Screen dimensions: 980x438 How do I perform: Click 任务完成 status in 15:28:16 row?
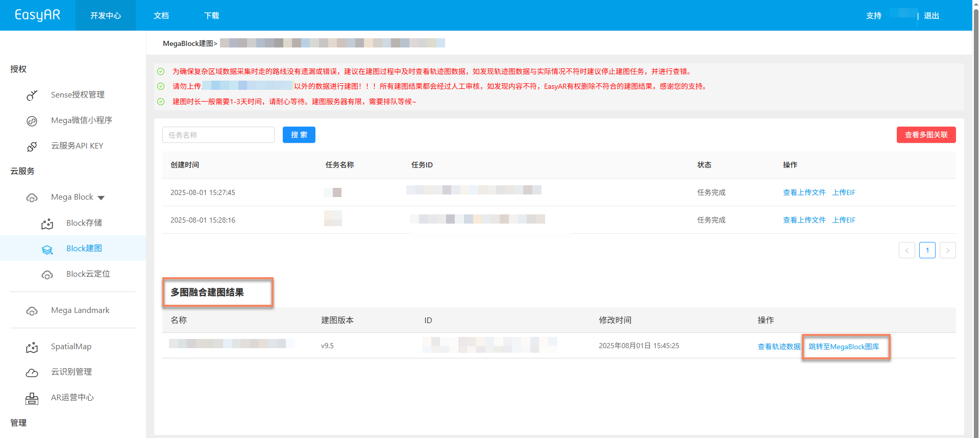click(x=712, y=220)
